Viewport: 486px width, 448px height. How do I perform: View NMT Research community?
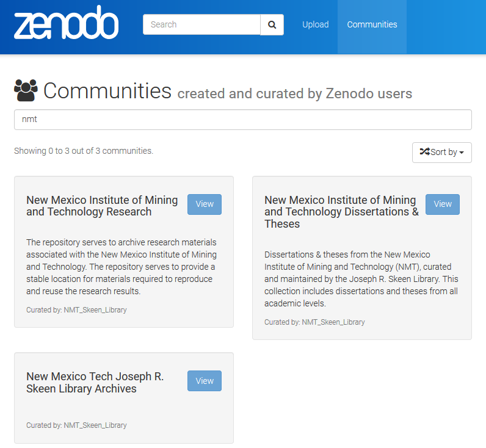click(x=205, y=204)
